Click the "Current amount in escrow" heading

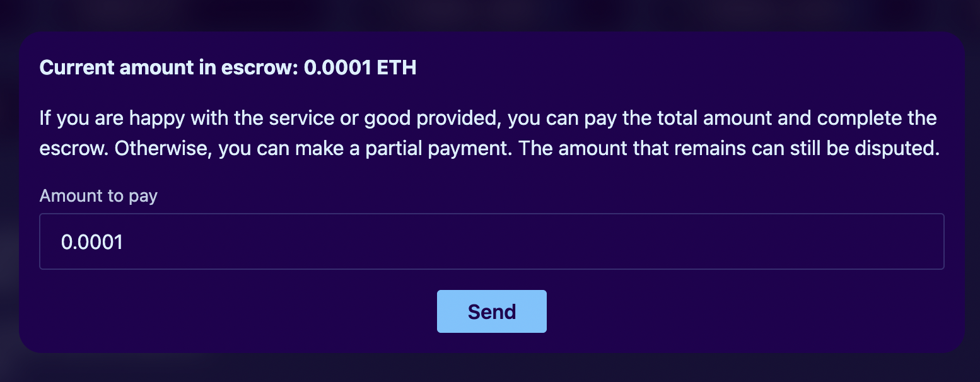click(169, 67)
